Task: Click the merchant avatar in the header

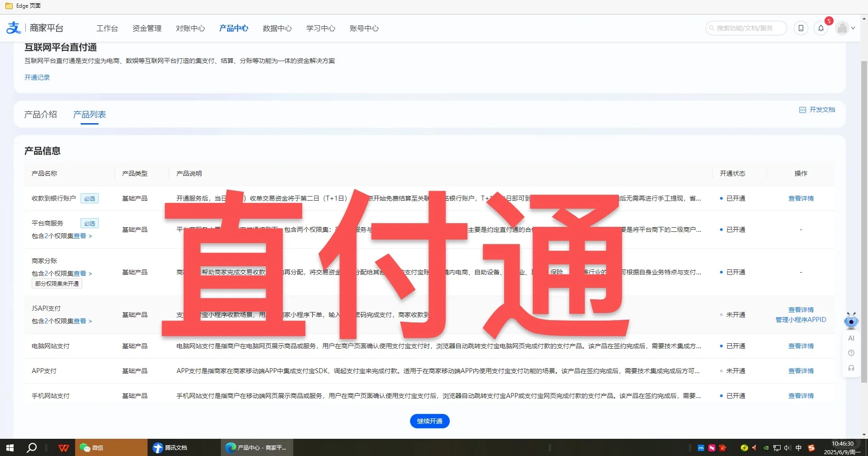Action: pos(842,28)
